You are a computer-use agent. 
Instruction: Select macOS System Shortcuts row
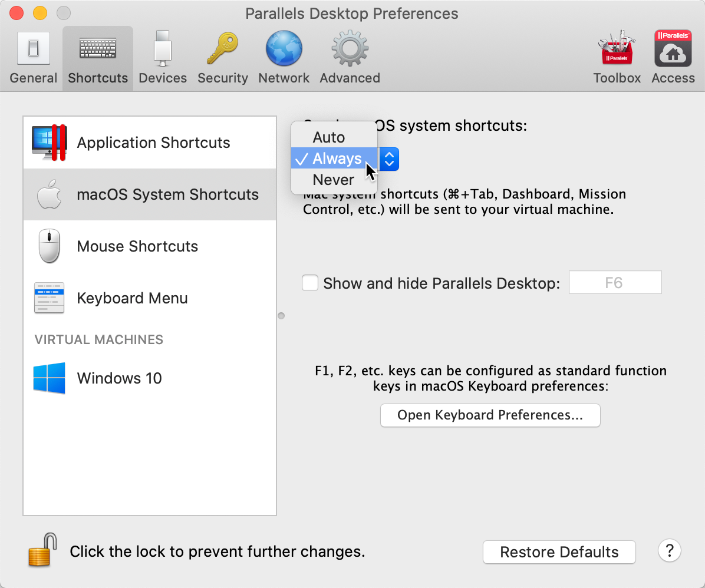150,194
